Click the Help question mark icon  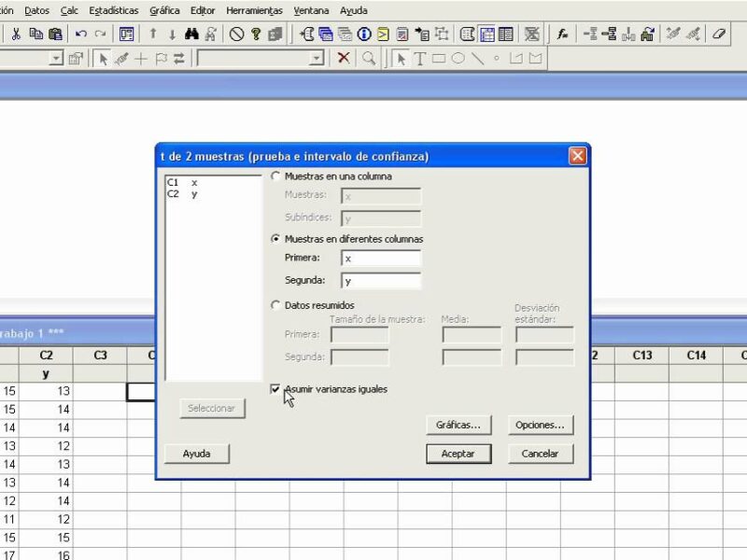point(255,34)
